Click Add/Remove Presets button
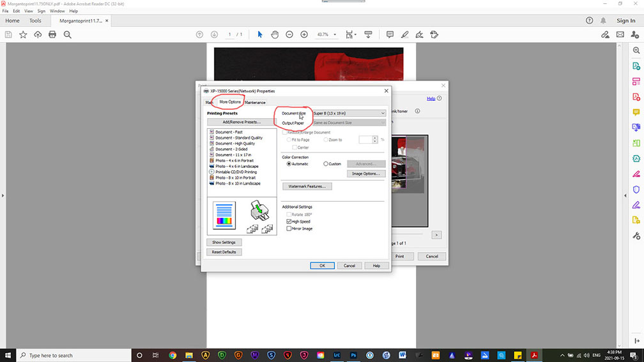 (x=241, y=122)
